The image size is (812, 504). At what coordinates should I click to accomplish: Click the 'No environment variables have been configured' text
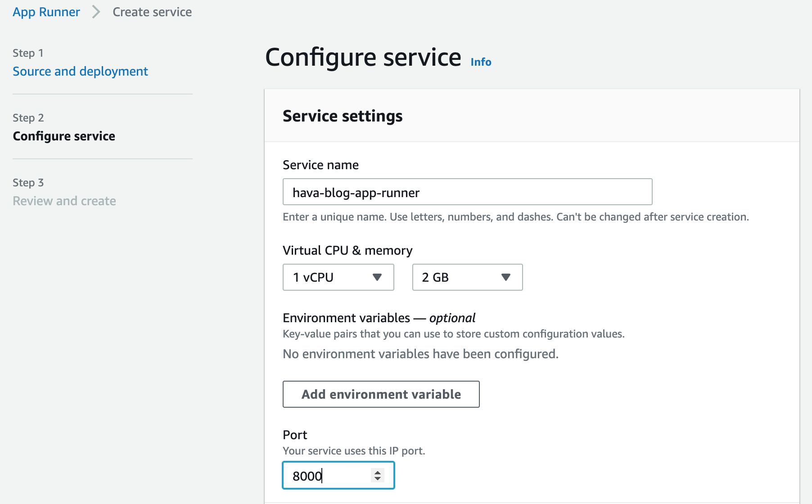click(x=420, y=354)
